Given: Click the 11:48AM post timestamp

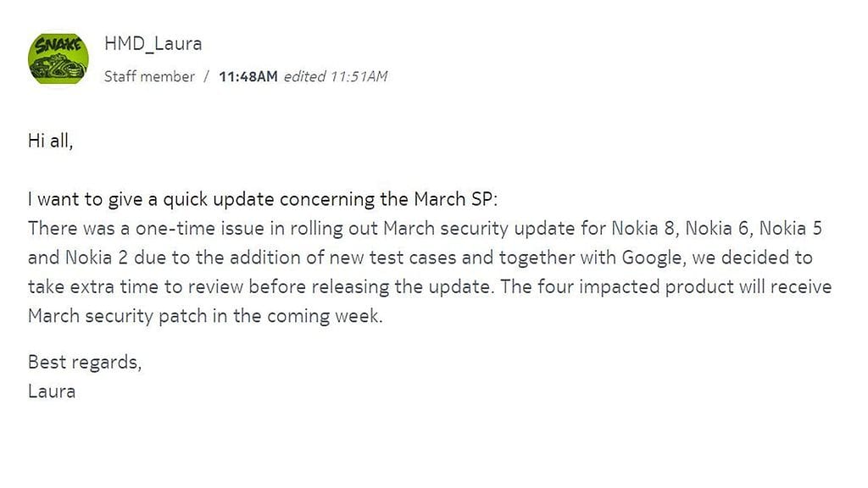Looking at the screenshot, I should (248, 76).
